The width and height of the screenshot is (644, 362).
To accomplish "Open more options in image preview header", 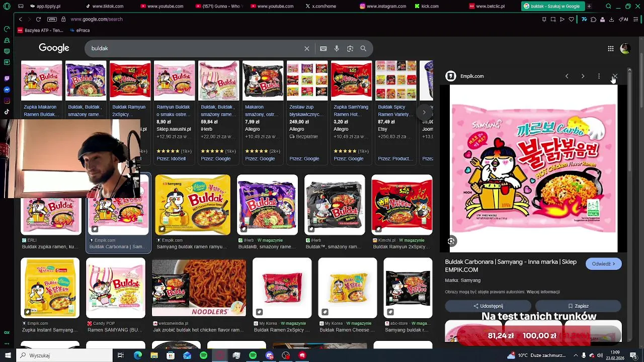I will click(x=599, y=76).
